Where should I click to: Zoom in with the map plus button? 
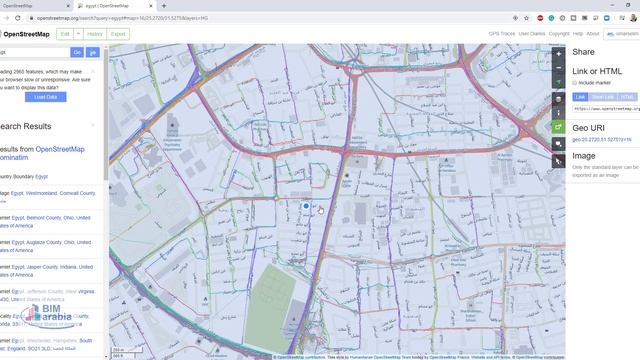pos(559,54)
